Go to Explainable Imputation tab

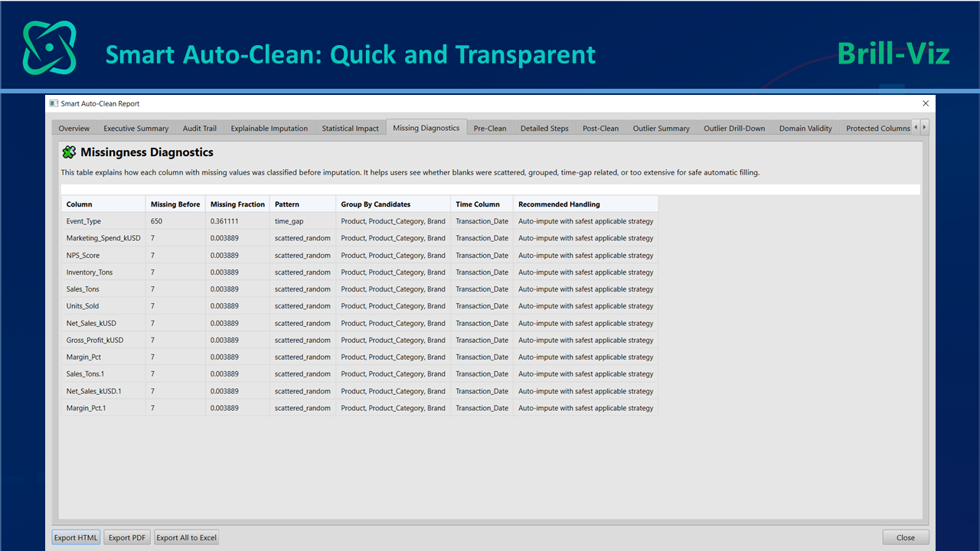(269, 128)
